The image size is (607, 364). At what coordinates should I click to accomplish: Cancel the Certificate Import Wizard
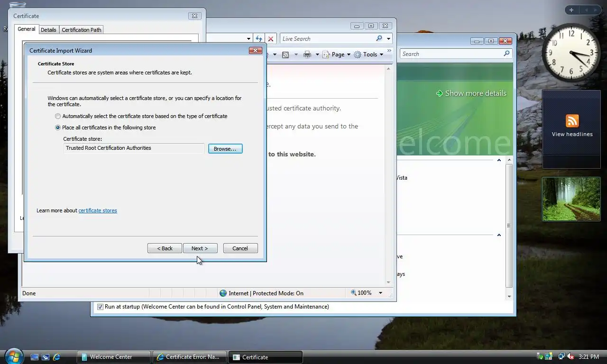click(x=240, y=248)
